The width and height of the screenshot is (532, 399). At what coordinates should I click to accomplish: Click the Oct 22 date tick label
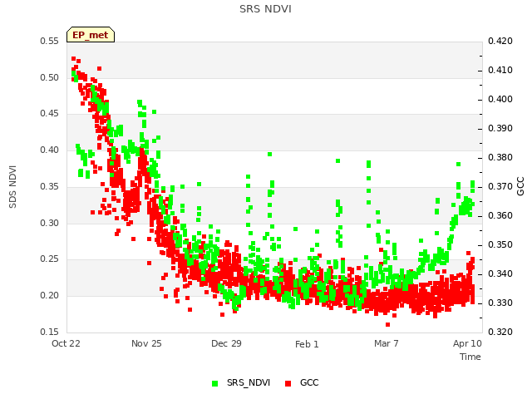pyautogui.click(x=66, y=343)
